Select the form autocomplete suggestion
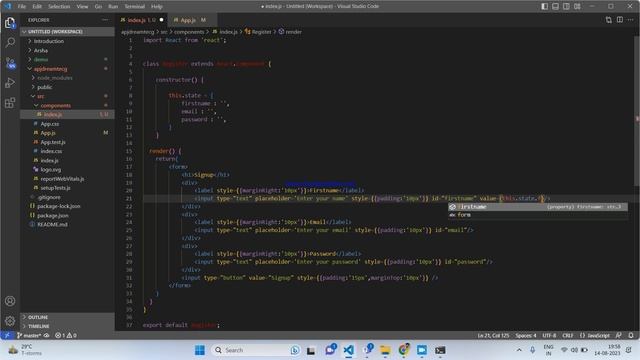The image size is (640, 360). coord(538,215)
